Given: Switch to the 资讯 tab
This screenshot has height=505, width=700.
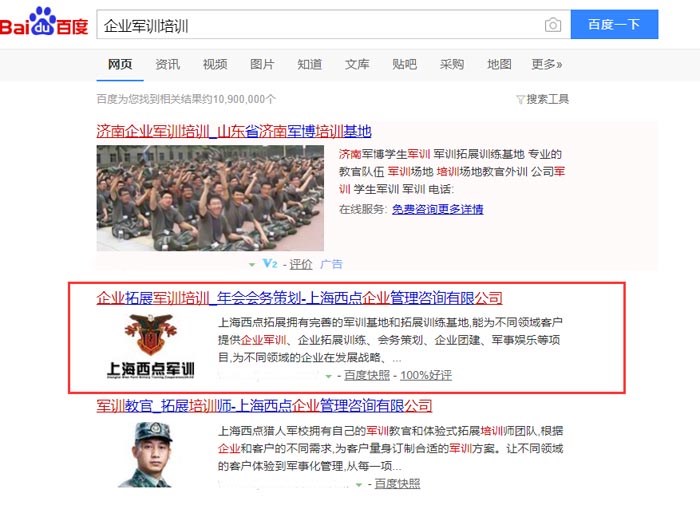Looking at the screenshot, I should (167, 64).
